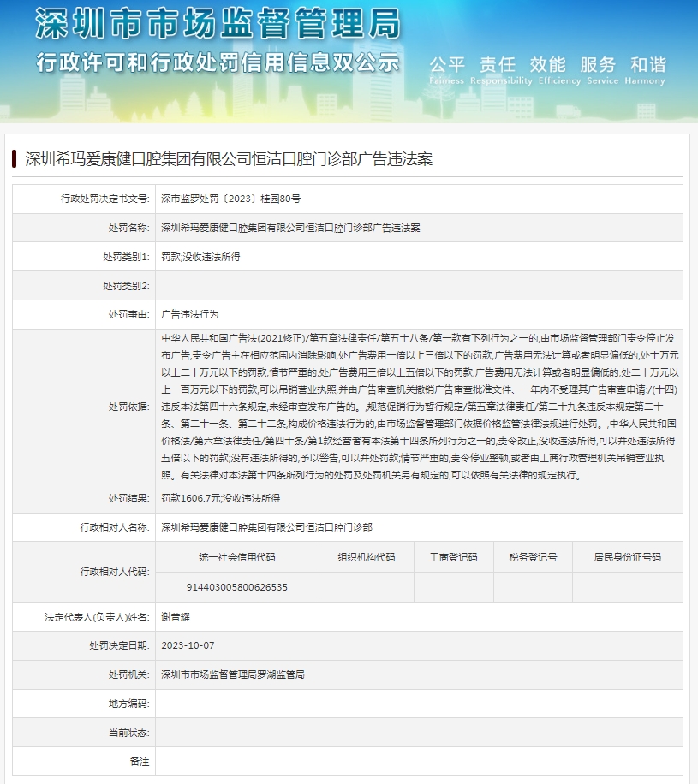Click the 行政相对人名称 label
Image resolution: width=698 pixels, height=784 pixels.
point(115,527)
